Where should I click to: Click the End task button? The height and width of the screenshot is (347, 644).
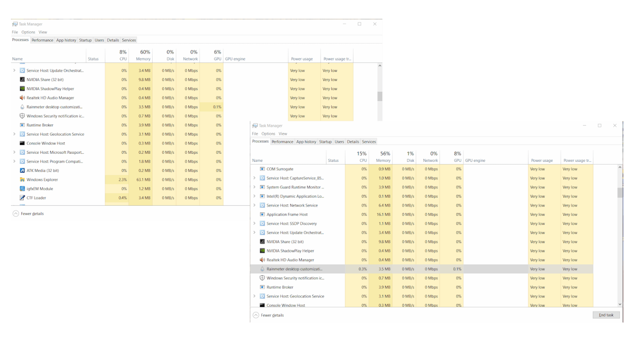point(605,315)
